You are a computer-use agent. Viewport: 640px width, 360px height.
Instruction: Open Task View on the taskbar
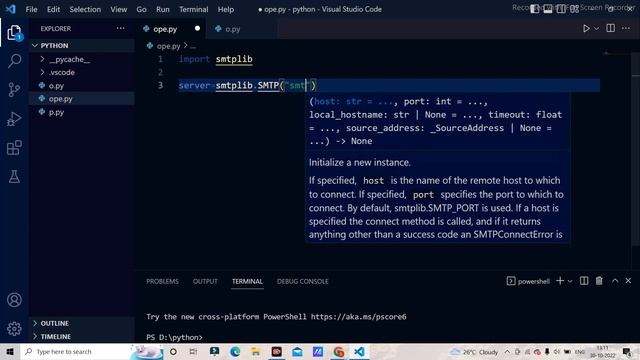point(193,351)
